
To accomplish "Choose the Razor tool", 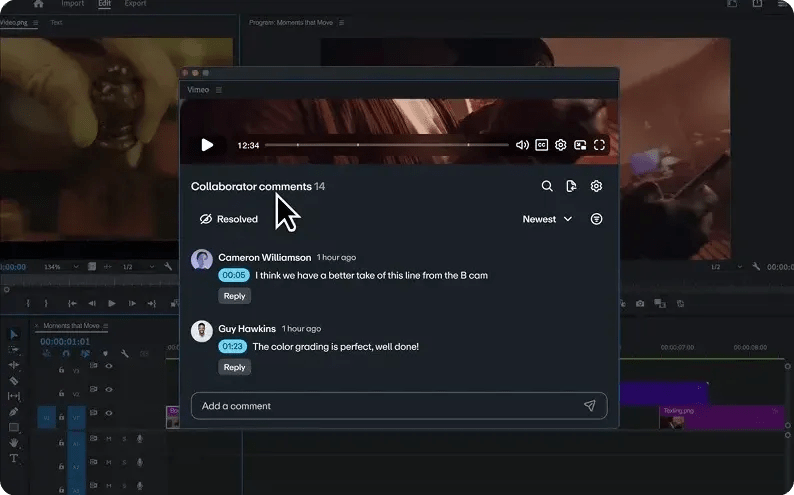I will point(14,381).
